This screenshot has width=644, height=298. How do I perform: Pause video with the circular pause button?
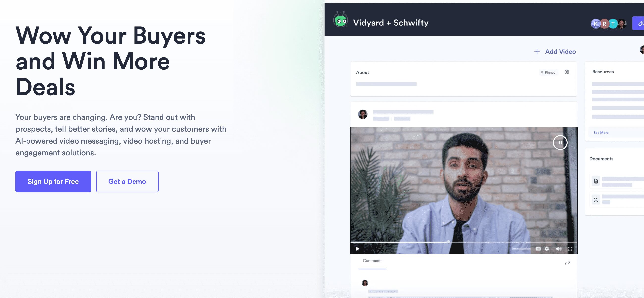(560, 142)
